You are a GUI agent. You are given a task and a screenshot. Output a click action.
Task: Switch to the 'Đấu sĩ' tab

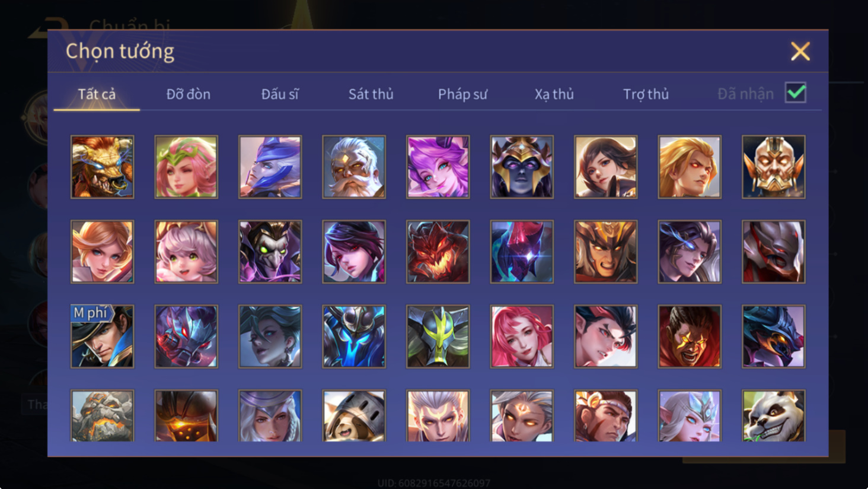[x=280, y=94]
